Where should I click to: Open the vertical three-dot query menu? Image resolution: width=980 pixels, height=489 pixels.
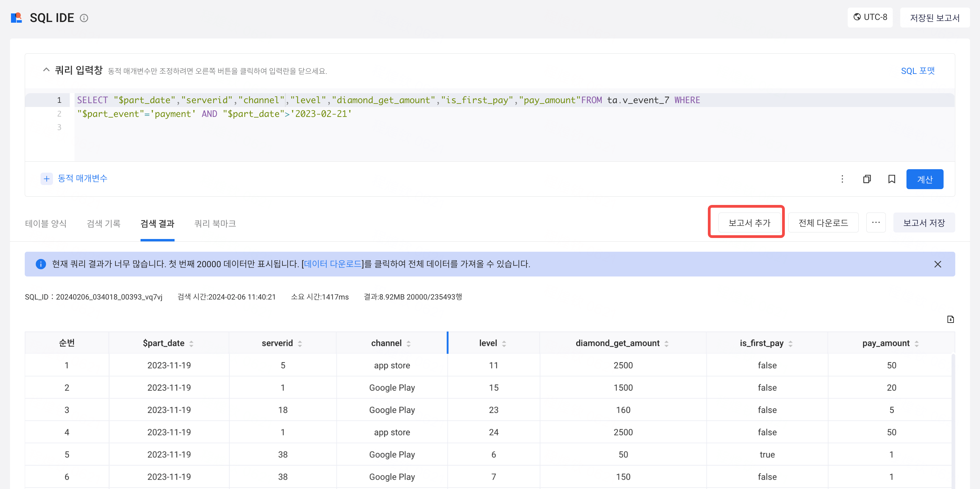842,179
